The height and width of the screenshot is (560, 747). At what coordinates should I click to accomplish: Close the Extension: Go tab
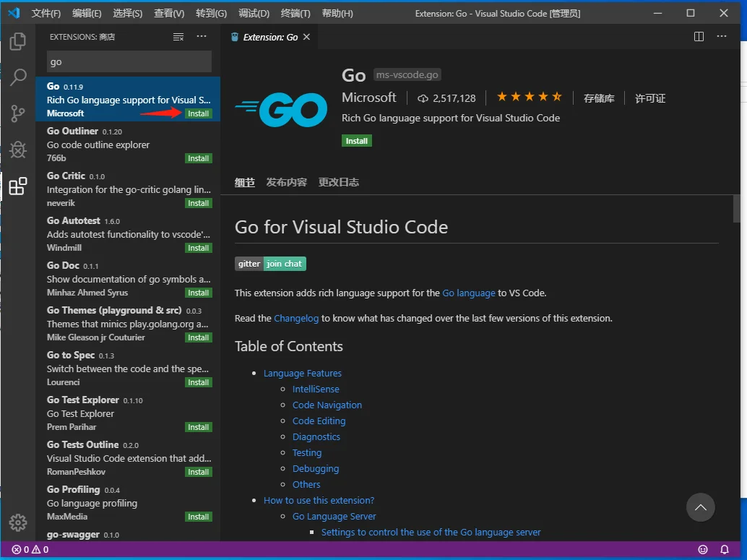click(306, 37)
